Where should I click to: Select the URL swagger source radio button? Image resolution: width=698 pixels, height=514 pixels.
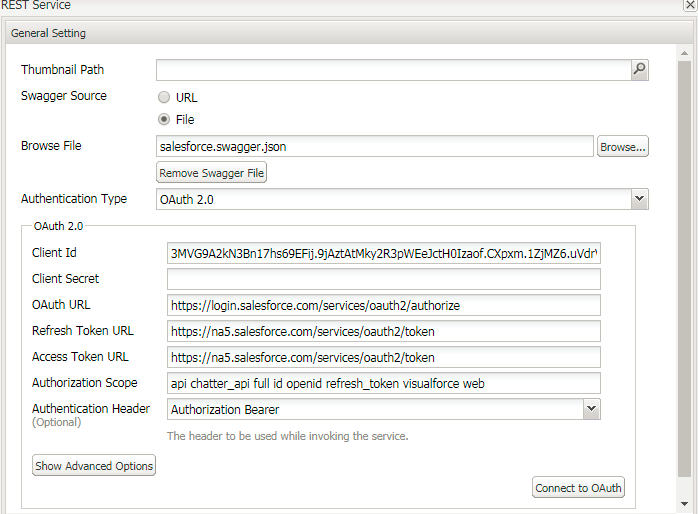[164, 97]
